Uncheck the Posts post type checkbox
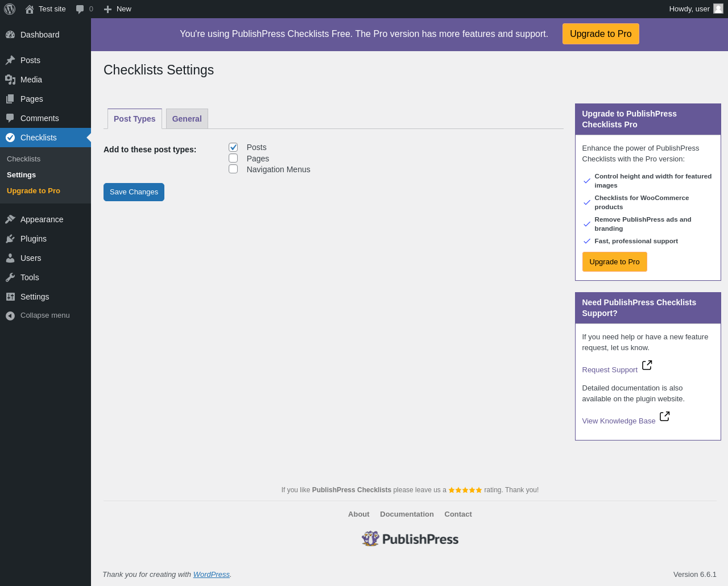The image size is (728, 586). 233,147
